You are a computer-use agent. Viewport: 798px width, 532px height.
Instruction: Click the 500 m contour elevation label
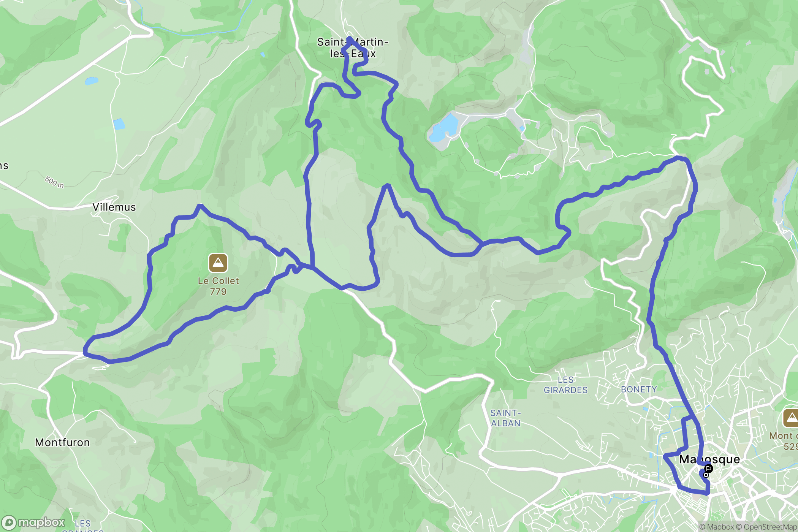click(54, 182)
